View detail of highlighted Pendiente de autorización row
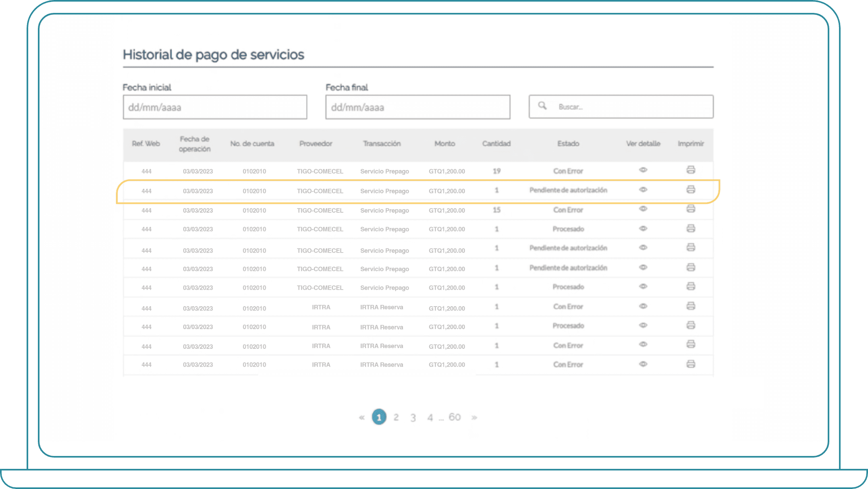 643,190
